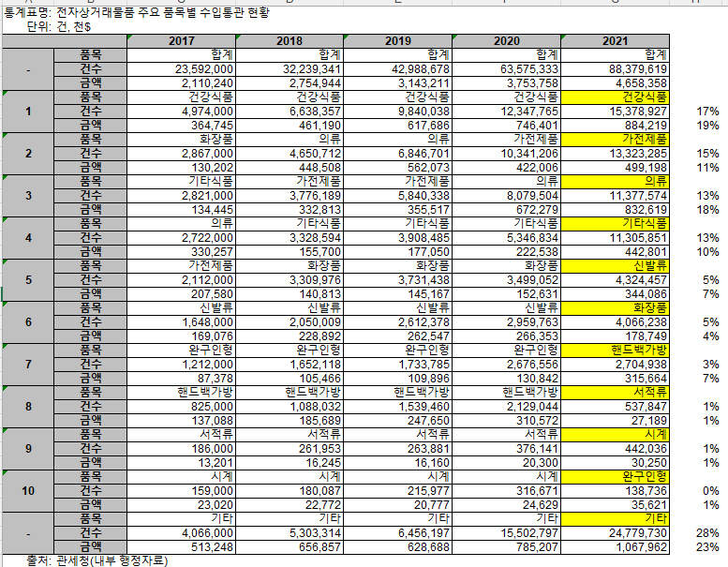
Task: Select cell with value 23,592,000
Action: [x=181, y=69]
